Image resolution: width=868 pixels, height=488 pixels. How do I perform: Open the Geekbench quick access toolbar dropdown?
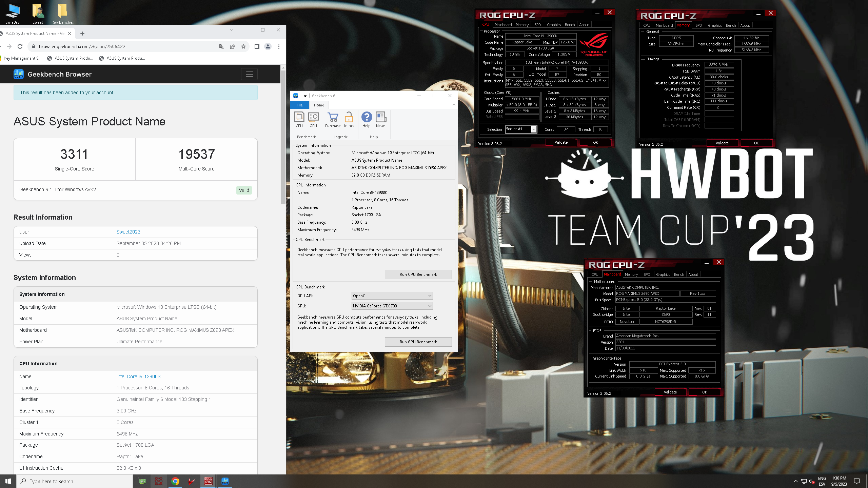305,96
